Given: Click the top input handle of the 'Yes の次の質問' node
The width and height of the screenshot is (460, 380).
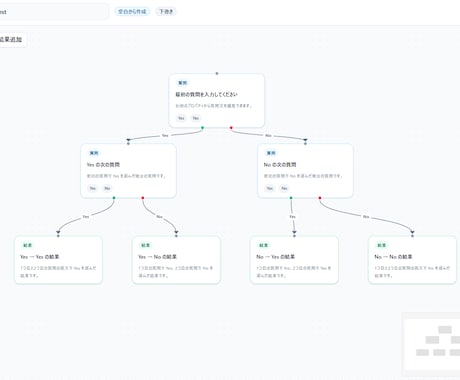Looking at the screenshot, I should pyautogui.click(x=128, y=143).
